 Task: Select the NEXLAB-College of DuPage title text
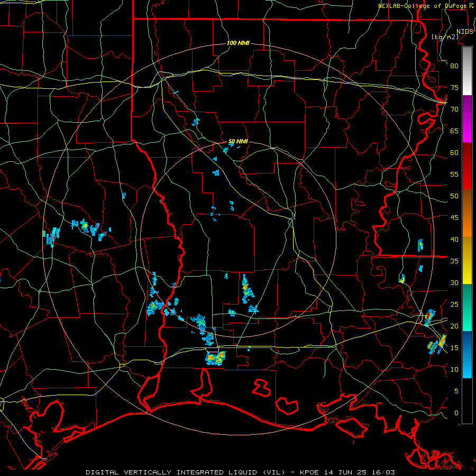[x=424, y=6]
